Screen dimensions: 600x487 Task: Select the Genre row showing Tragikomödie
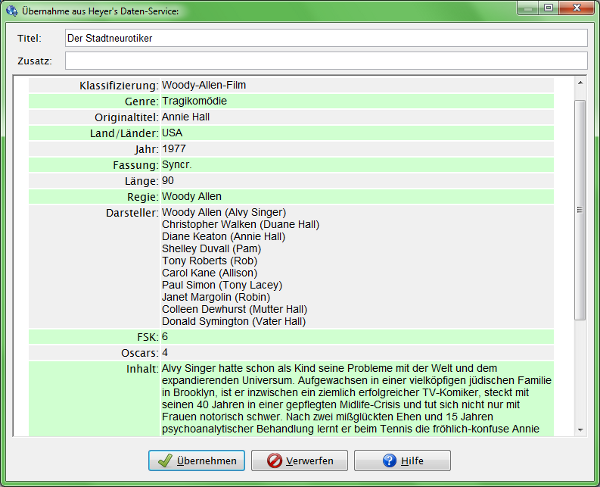click(x=195, y=101)
